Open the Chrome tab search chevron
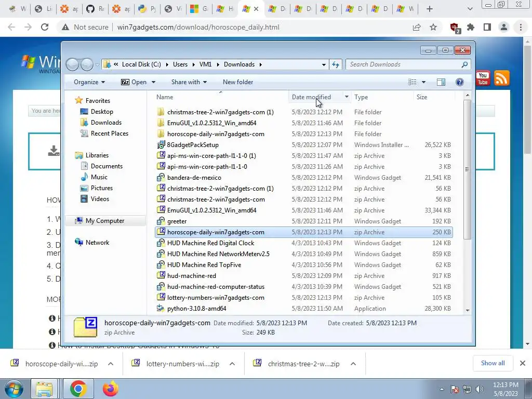This screenshot has height=399, width=532. pos(470,9)
